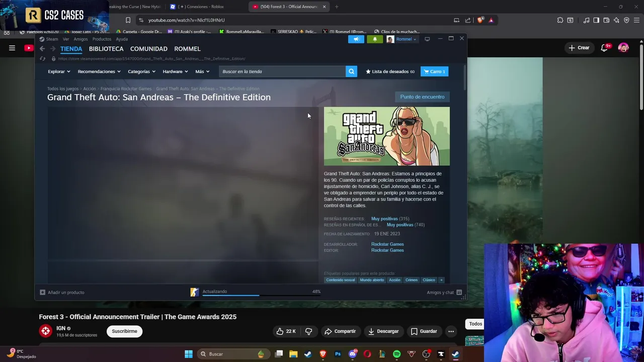Image resolution: width=644 pixels, height=362 pixels.
Task: Click Añadir un producto in Steam
Action: [x=62, y=292]
